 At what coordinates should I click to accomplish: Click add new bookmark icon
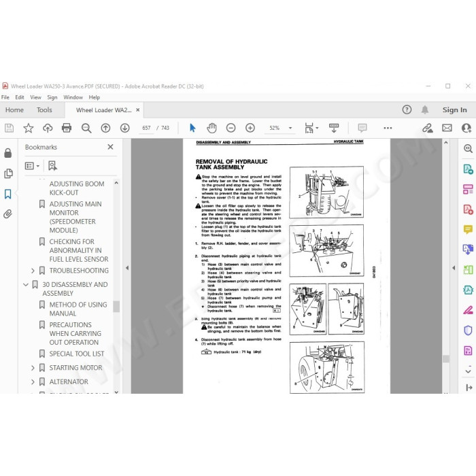click(x=52, y=166)
